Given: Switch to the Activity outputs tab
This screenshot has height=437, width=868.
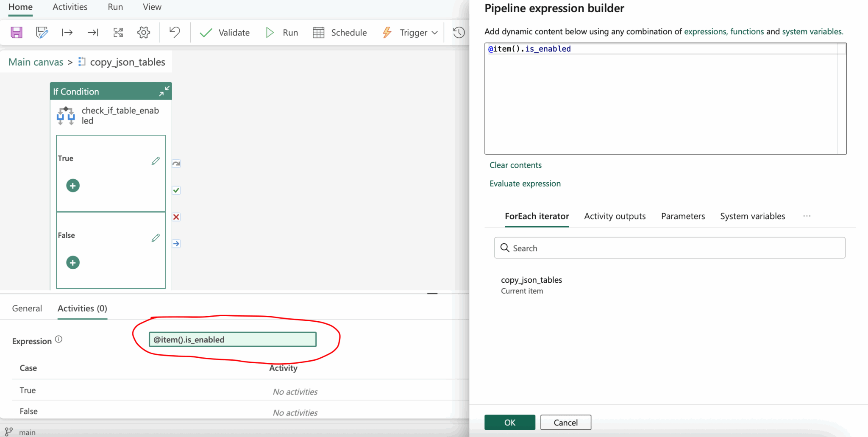Looking at the screenshot, I should pos(615,216).
